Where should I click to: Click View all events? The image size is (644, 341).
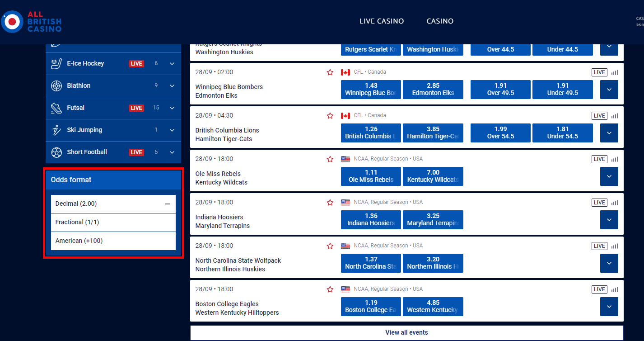coord(406,332)
